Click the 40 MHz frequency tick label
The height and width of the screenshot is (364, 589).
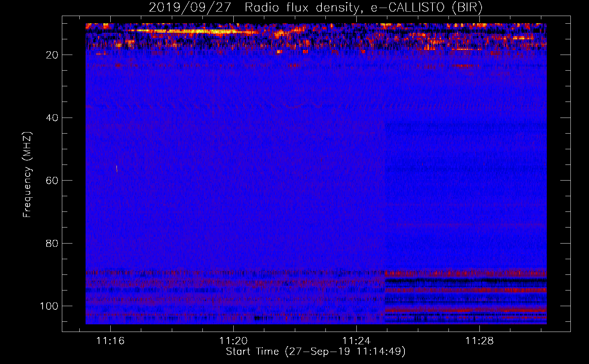coord(52,118)
